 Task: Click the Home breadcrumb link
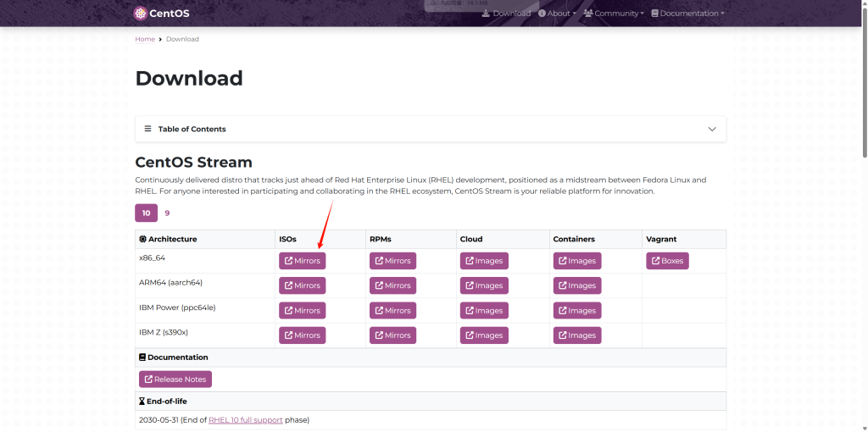(145, 39)
